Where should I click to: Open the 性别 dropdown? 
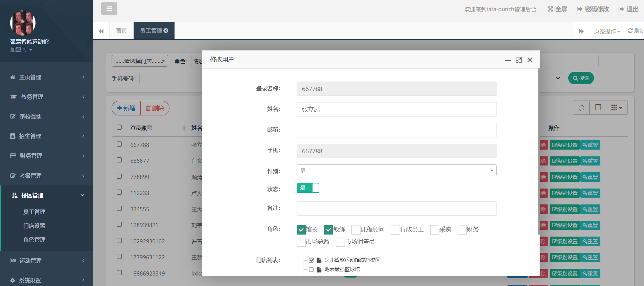[x=396, y=171]
